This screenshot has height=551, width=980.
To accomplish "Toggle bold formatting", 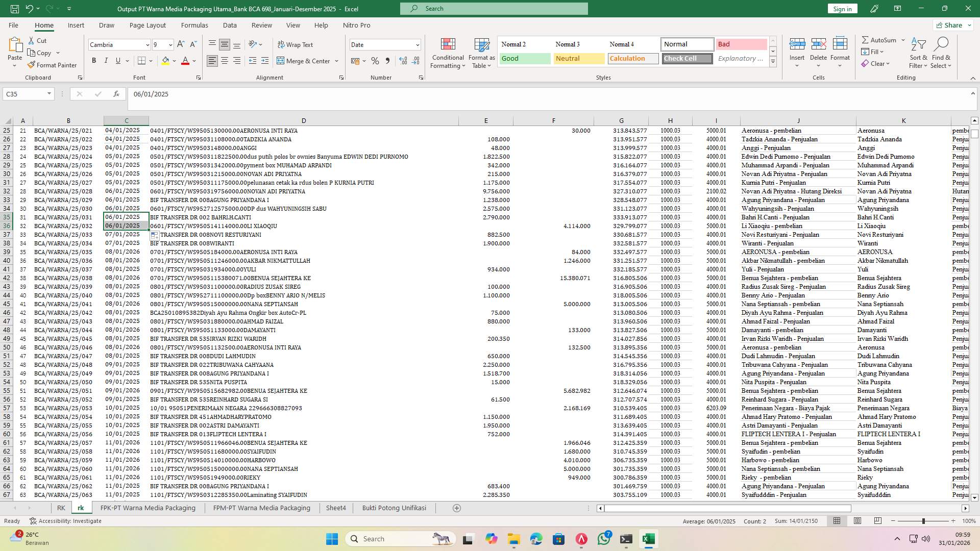I will point(93,60).
